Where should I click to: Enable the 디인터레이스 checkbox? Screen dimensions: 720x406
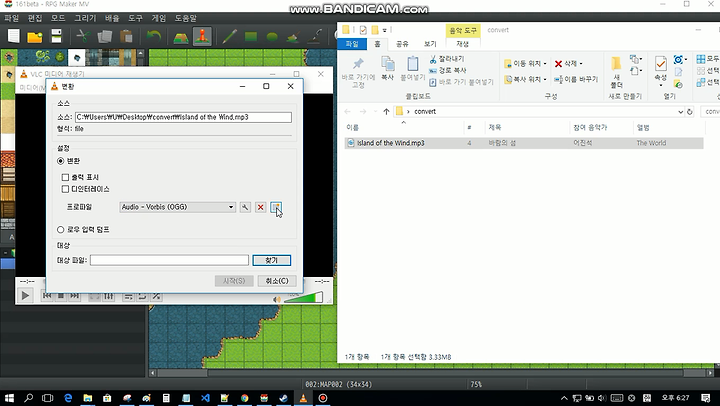coord(65,189)
